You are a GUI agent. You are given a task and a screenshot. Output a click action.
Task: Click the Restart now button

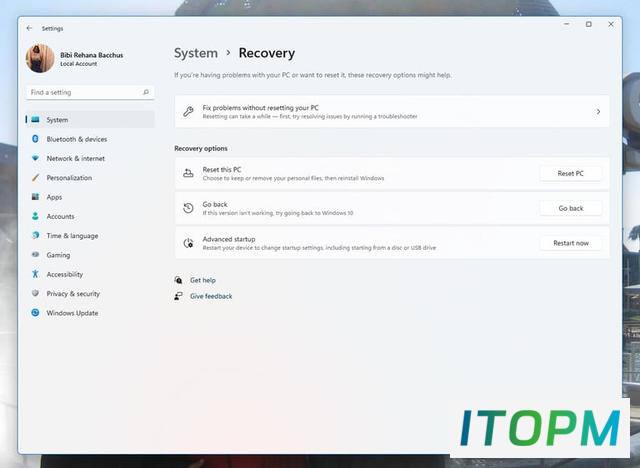(571, 243)
